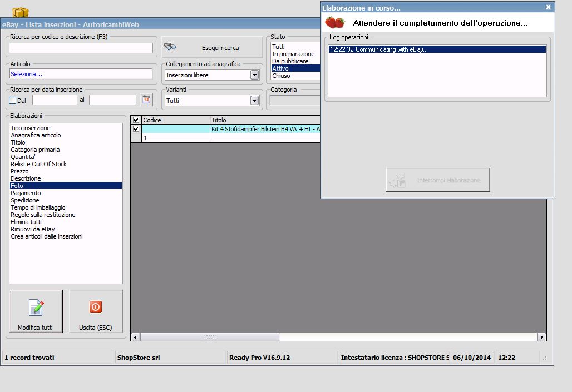Select Tipo inserzione in Elaborazioni

(x=66, y=128)
